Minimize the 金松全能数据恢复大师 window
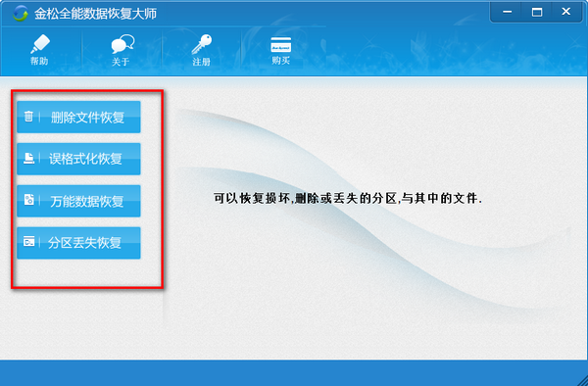Viewport: 588px width, 386px height. click(x=507, y=12)
